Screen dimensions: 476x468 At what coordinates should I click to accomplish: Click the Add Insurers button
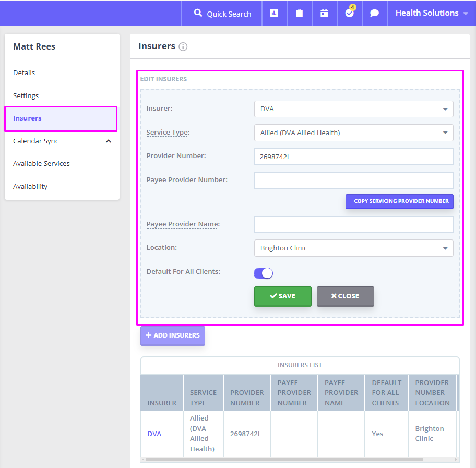(x=173, y=335)
